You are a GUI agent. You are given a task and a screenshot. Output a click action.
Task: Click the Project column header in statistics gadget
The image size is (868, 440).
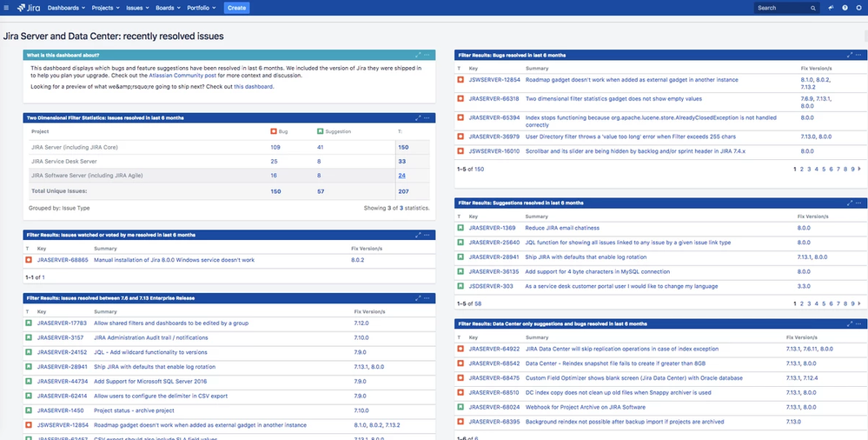point(40,131)
